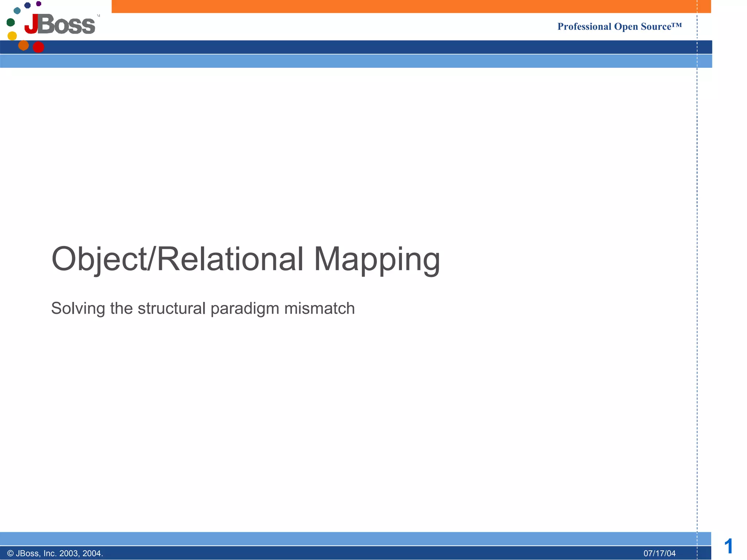This screenshot has width=747, height=560.
Task: Click the green dot in JBoss logo
Action: pos(11,22)
